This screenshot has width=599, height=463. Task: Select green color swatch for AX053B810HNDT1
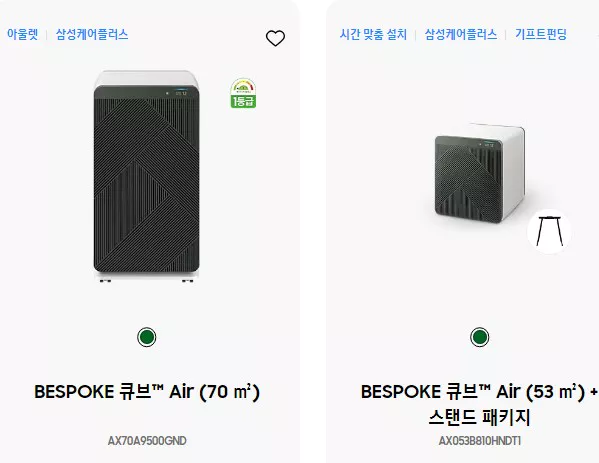tap(479, 337)
